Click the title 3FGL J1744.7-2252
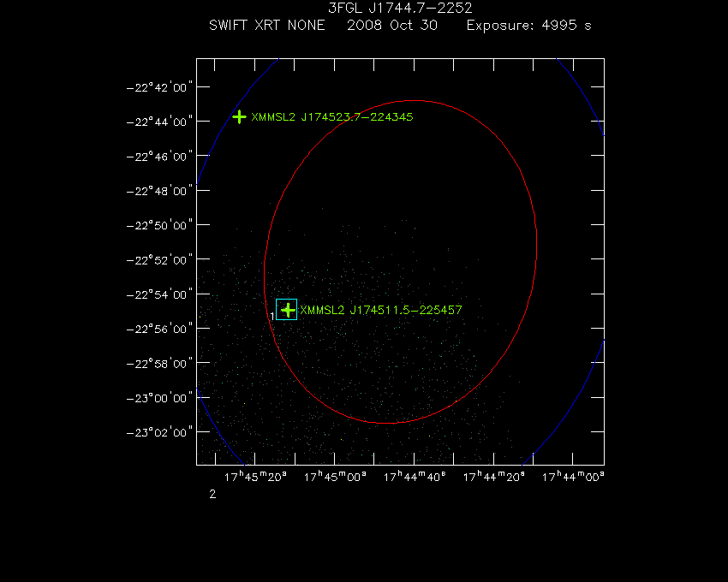728x582 pixels. [x=400, y=8]
